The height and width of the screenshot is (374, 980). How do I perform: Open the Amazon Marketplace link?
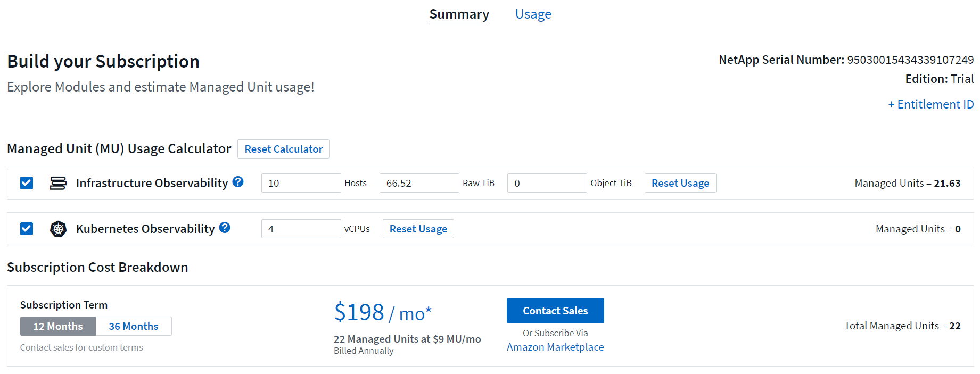pyautogui.click(x=555, y=347)
